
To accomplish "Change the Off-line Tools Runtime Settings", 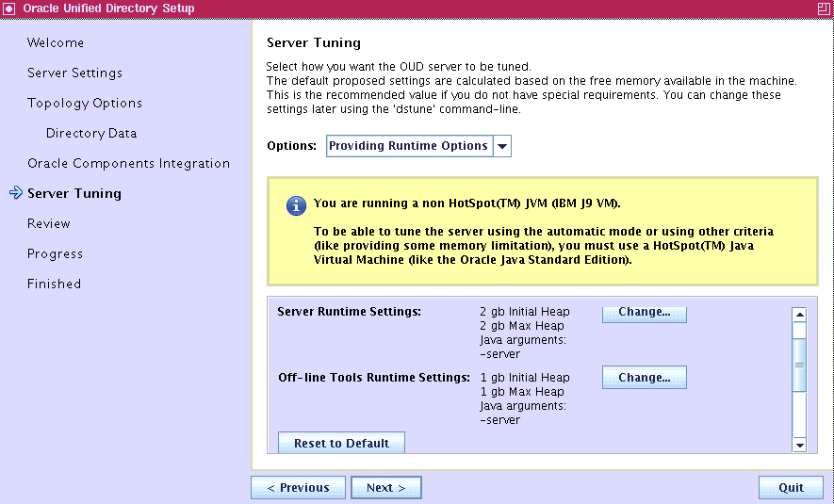I will click(645, 378).
